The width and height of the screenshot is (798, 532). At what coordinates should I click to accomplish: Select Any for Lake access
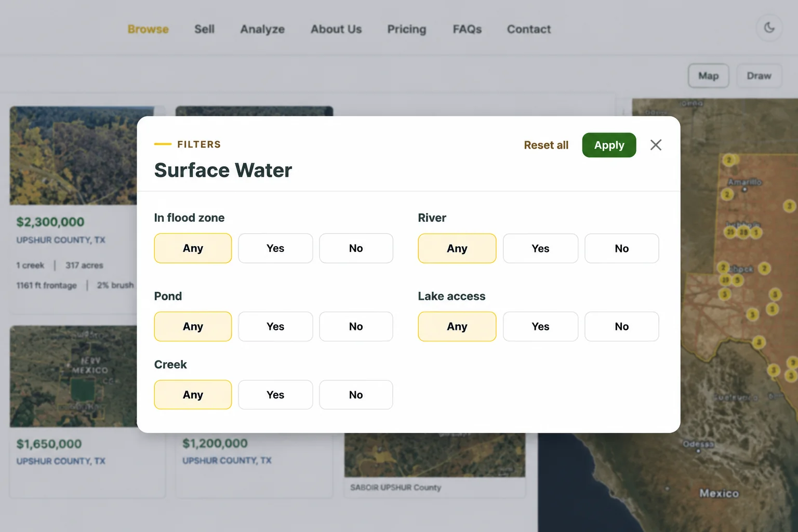point(457,326)
